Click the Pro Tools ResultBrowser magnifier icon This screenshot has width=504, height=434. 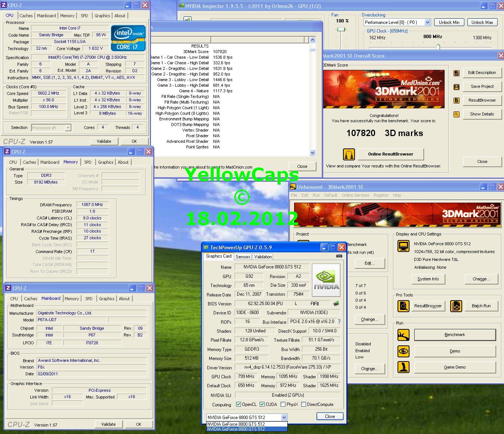click(403, 306)
